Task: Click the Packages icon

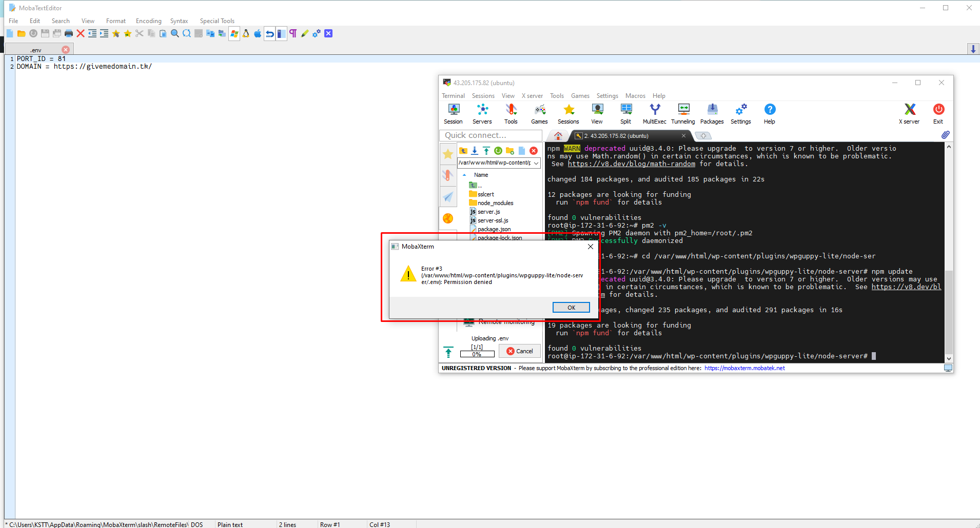Action: pyautogui.click(x=712, y=114)
